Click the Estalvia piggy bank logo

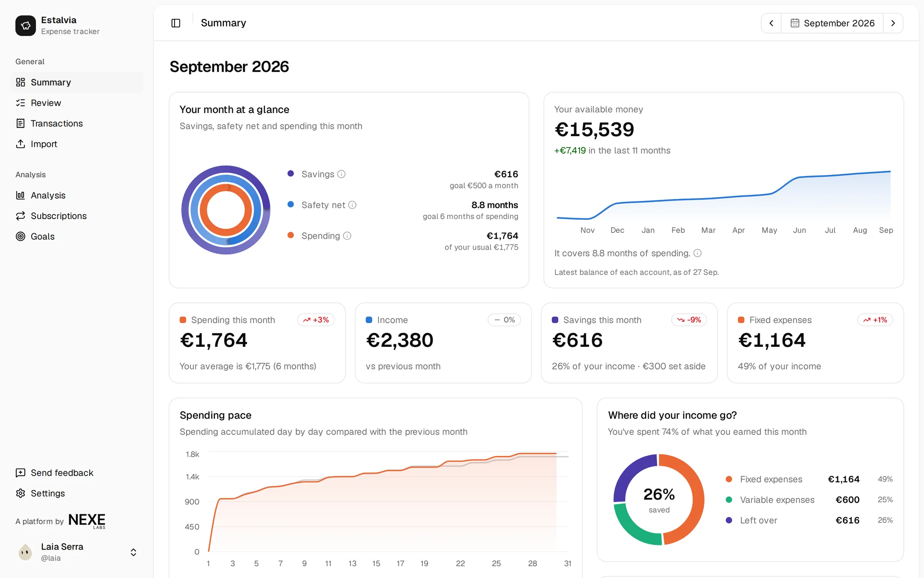[26, 26]
